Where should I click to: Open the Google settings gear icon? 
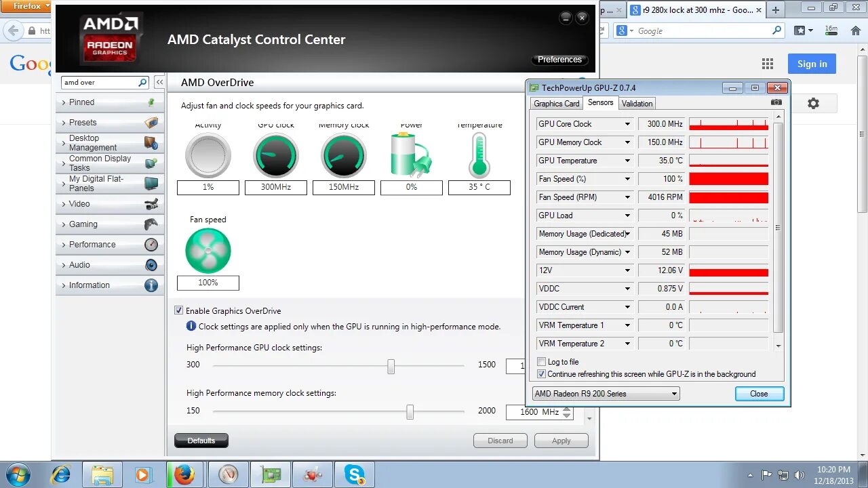pyautogui.click(x=813, y=103)
